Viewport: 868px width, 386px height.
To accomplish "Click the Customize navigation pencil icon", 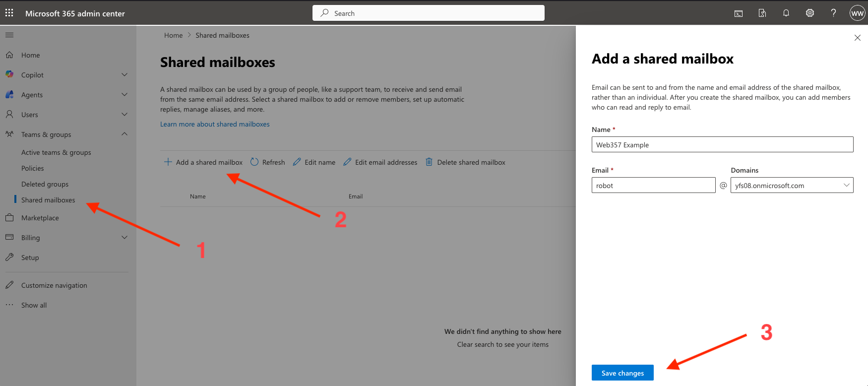I will (9, 285).
